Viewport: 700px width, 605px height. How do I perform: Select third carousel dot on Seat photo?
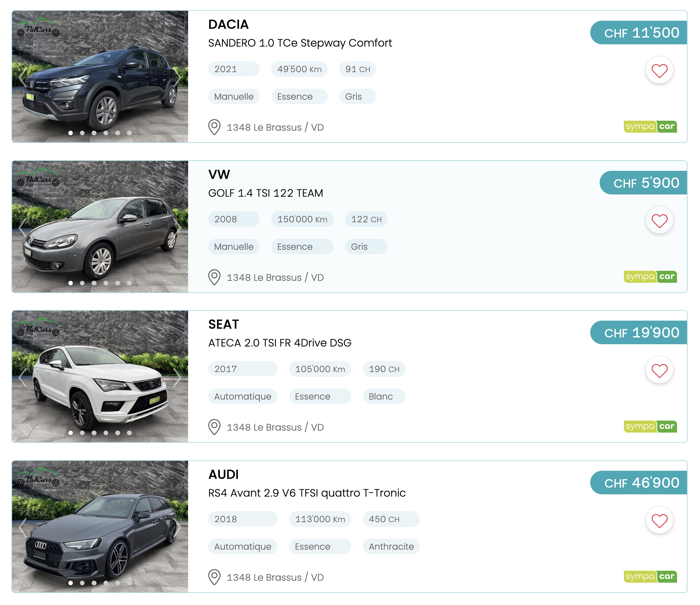pos(94,433)
